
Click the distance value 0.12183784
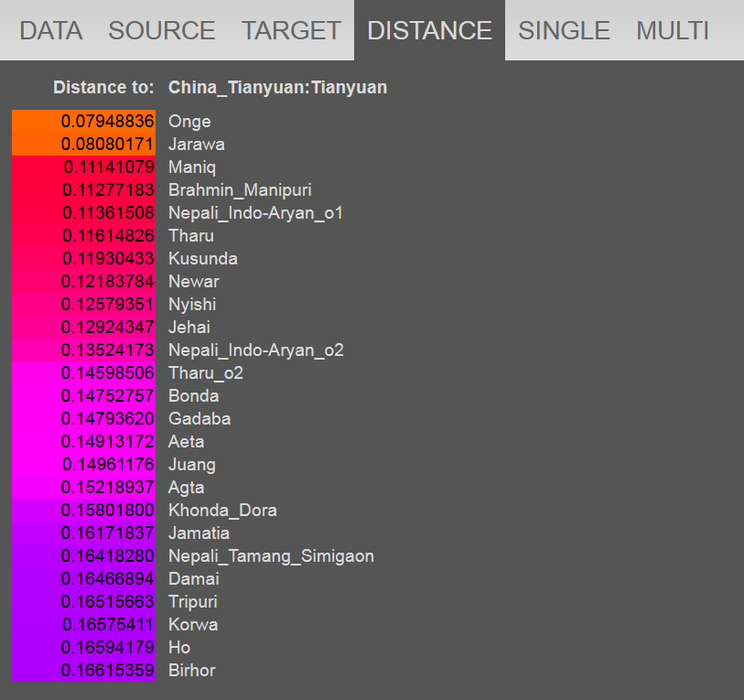(x=83, y=282)
